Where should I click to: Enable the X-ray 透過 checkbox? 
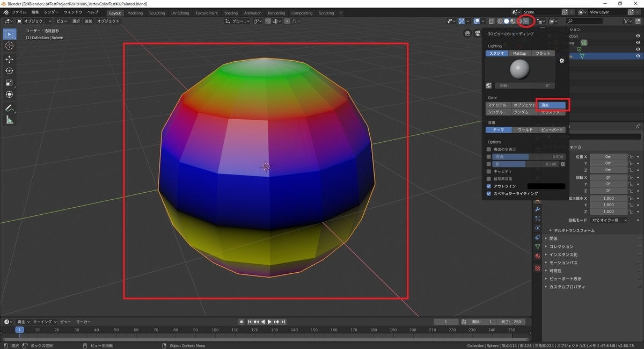489,156
